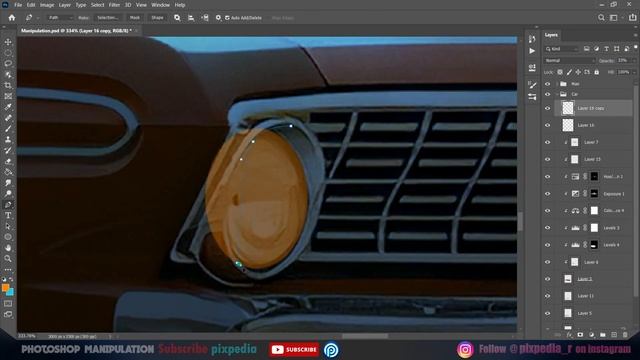Open the Layers panel menu
640x360 pixels.
click(x=635, y=35)
